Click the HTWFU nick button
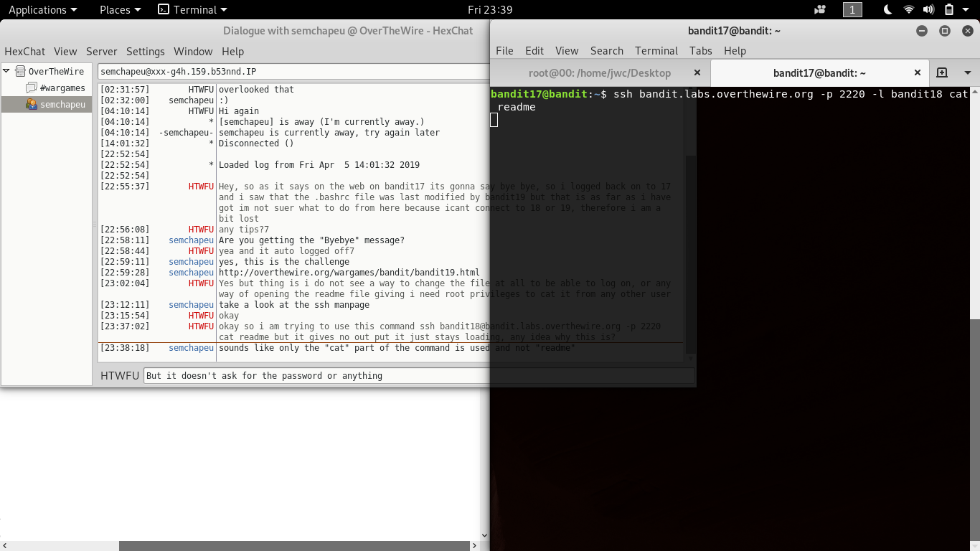This screenshot has height=551, width=980. pyautogui.click(x=120, y=375)
